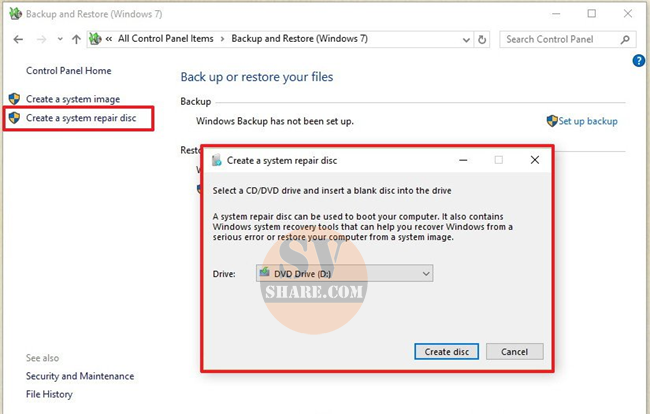Click the Set up backup link

(588, 121)
